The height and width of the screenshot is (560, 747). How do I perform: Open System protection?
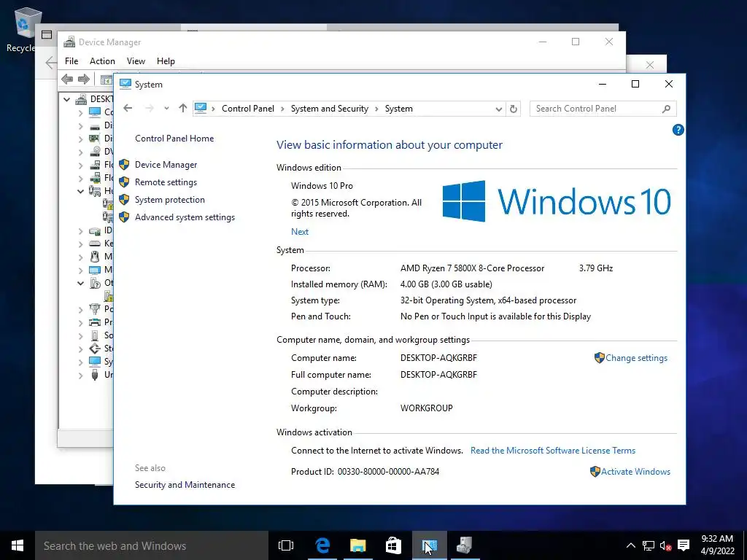(169, 200)
